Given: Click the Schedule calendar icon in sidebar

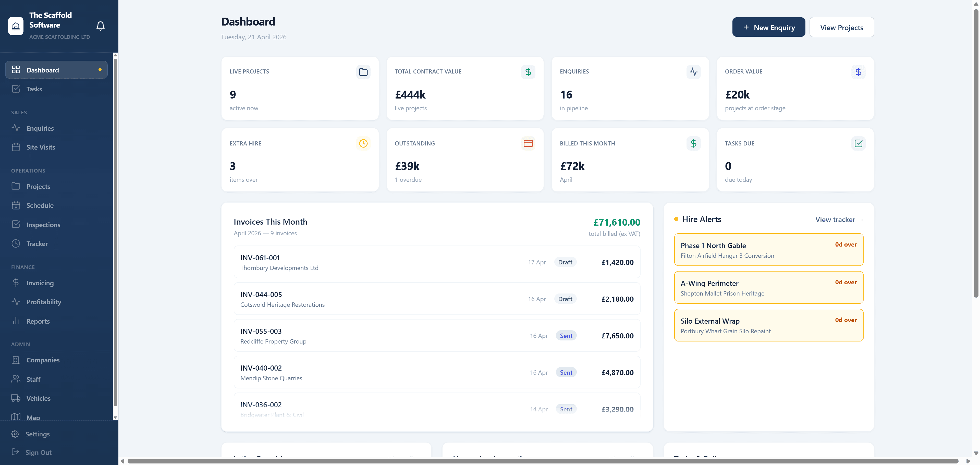Looking at the screenshot, I should point(16,205).
